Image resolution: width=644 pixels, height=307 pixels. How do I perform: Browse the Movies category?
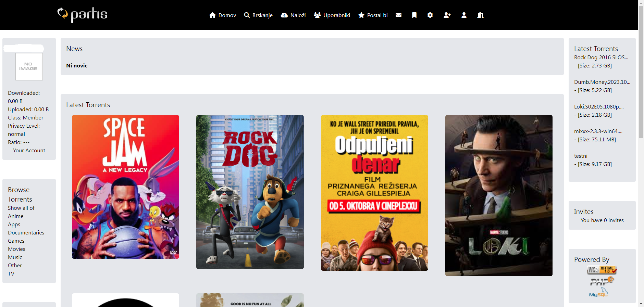coord(16,249)
